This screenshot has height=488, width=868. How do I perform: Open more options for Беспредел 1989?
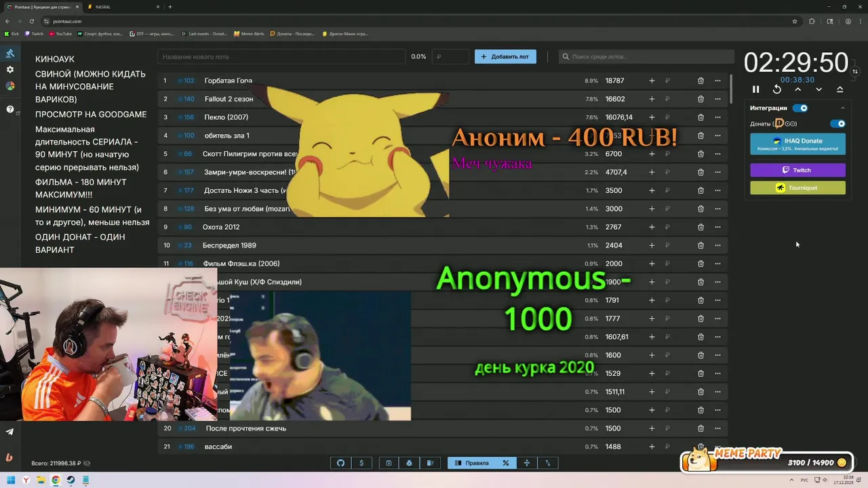(717, 245)
